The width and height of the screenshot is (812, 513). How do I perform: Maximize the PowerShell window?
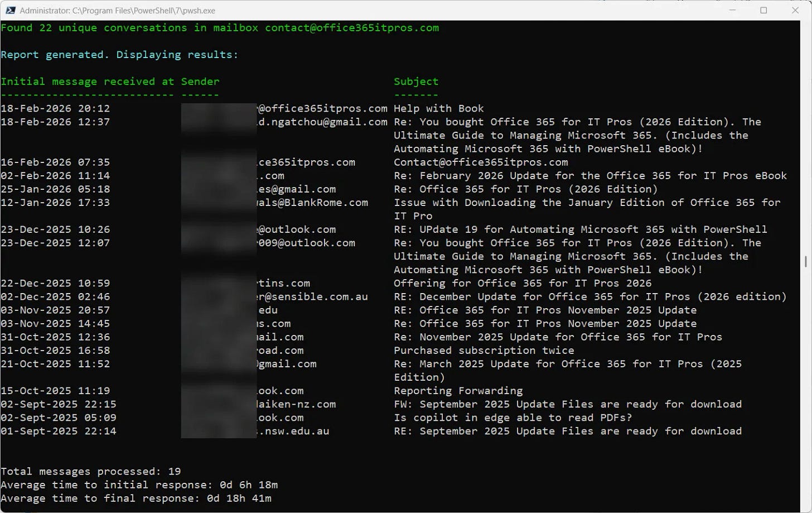pos(763,10)
